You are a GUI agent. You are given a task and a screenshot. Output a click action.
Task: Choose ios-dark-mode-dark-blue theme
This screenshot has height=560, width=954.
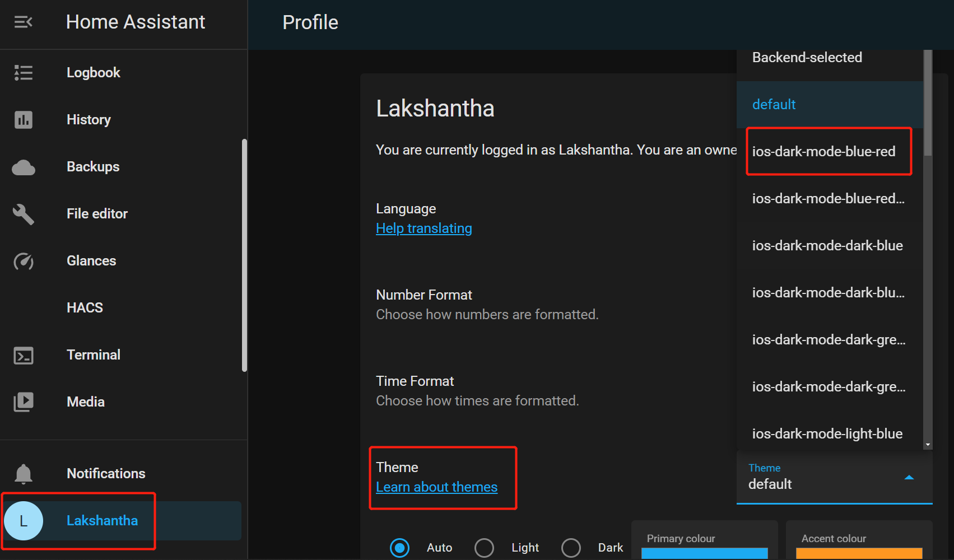click(830, 246)
